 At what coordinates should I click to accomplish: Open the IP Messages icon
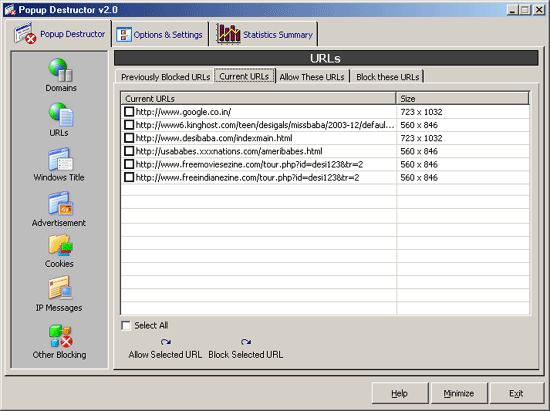coord(60,288)
